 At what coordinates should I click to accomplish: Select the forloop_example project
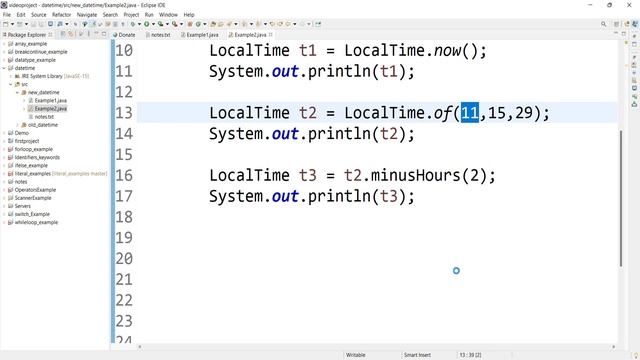[x=34, y=149]
